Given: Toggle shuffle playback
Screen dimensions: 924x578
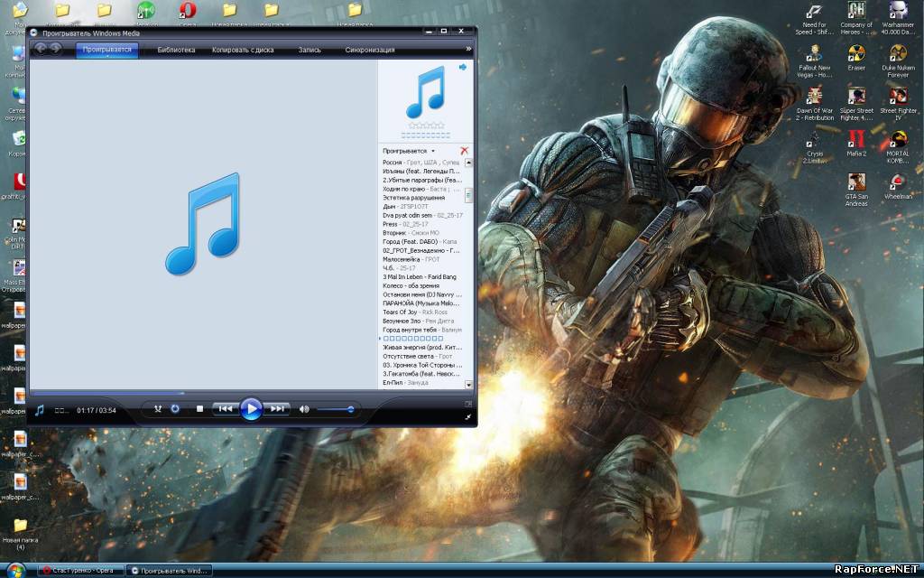Looking at the screenshot, I should pyautogui.click(x=158, y=409).
